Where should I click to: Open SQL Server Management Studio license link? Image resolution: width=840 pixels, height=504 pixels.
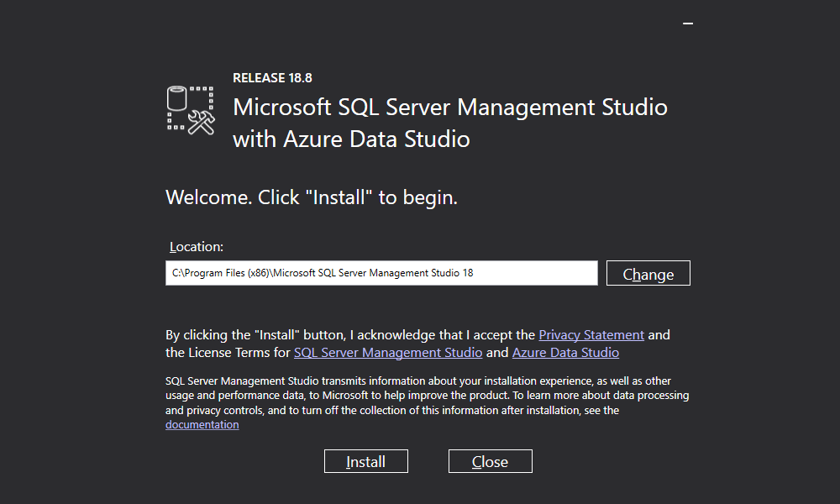tap(388, 353)
